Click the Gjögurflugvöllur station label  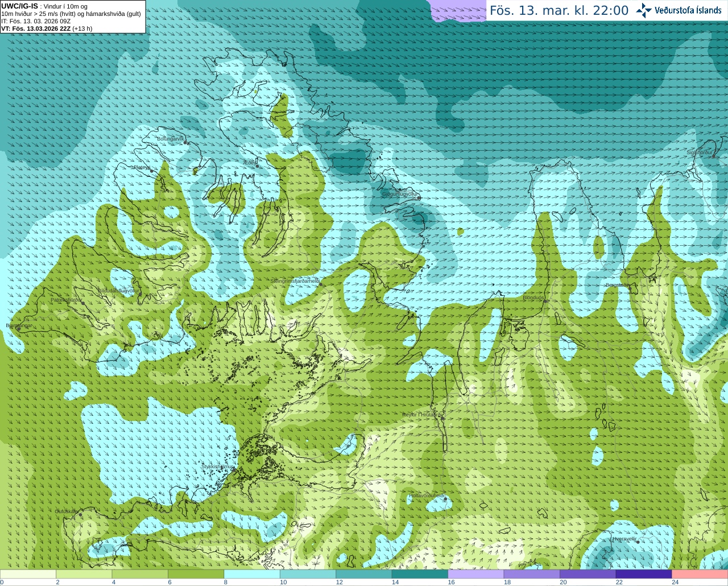coord(399,195)
